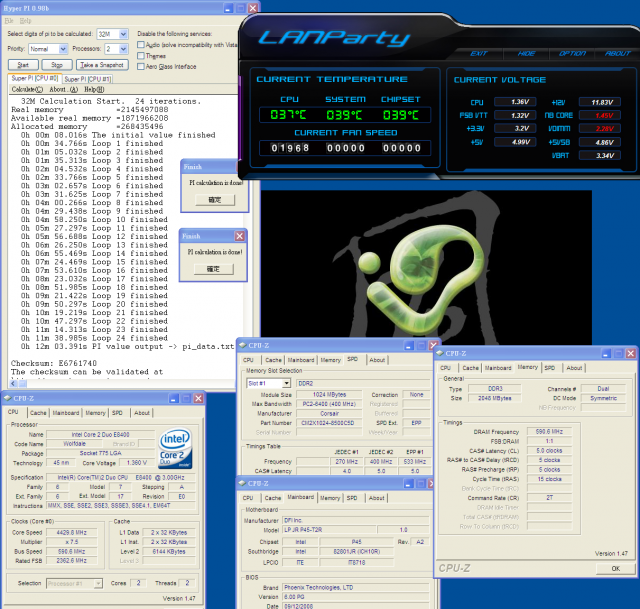The width and height of the screenshot is (640, 609).
Task: Click the CPU voltage reading 1.36V in LANParty
Action: pos(515,102)
